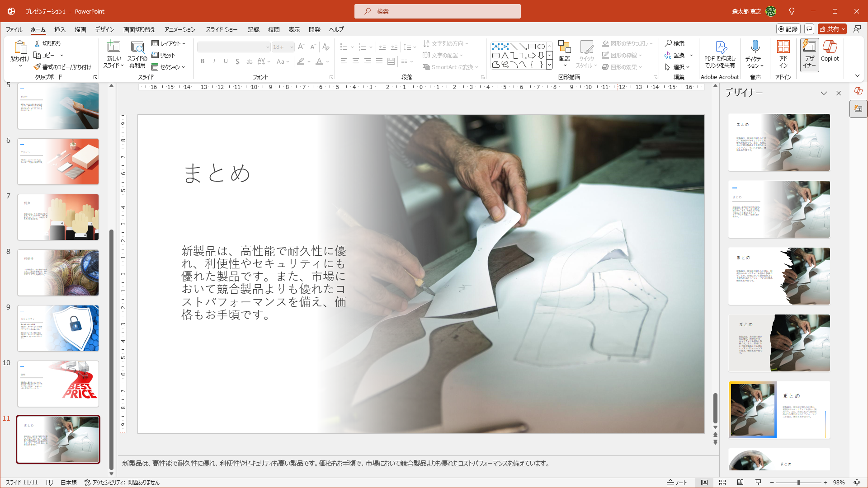The width and height of the screenshot is (868, 488).
Task: Click the Dictation microphone icon
Action: coord(755,47)
